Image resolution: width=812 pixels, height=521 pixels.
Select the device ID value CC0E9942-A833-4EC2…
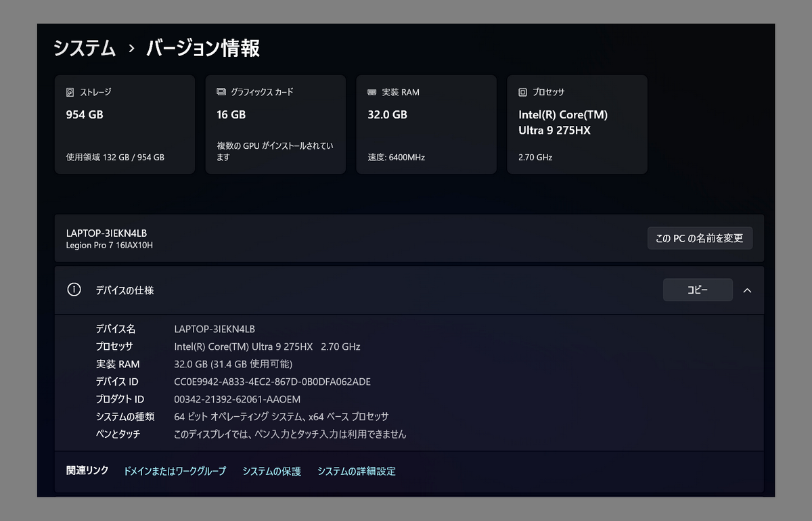click(x=272, y=382)
